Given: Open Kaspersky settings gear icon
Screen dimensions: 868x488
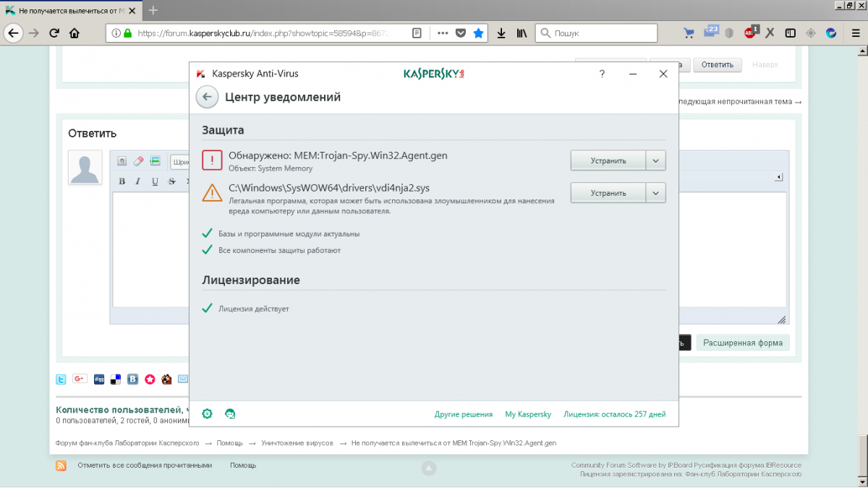Looking at the screenshot, I should 207,414.
